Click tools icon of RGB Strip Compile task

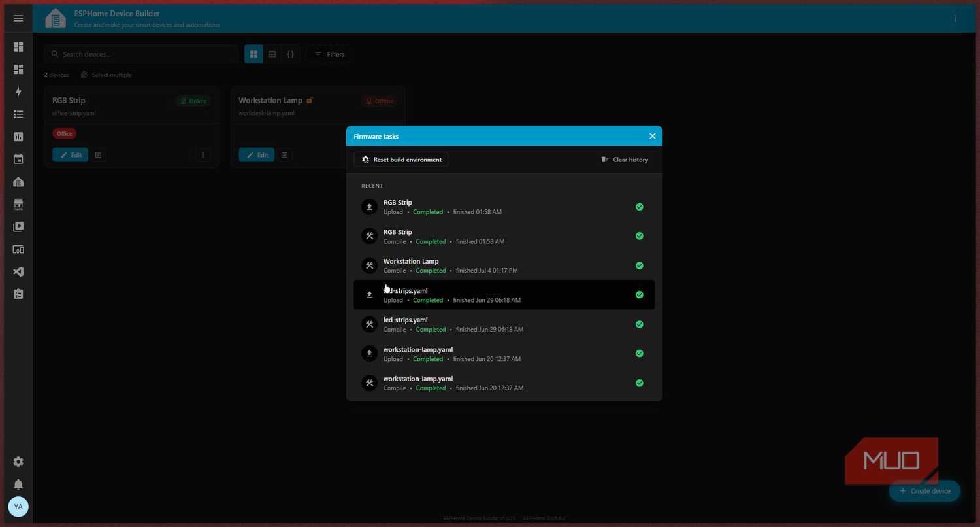pos(369,236)
